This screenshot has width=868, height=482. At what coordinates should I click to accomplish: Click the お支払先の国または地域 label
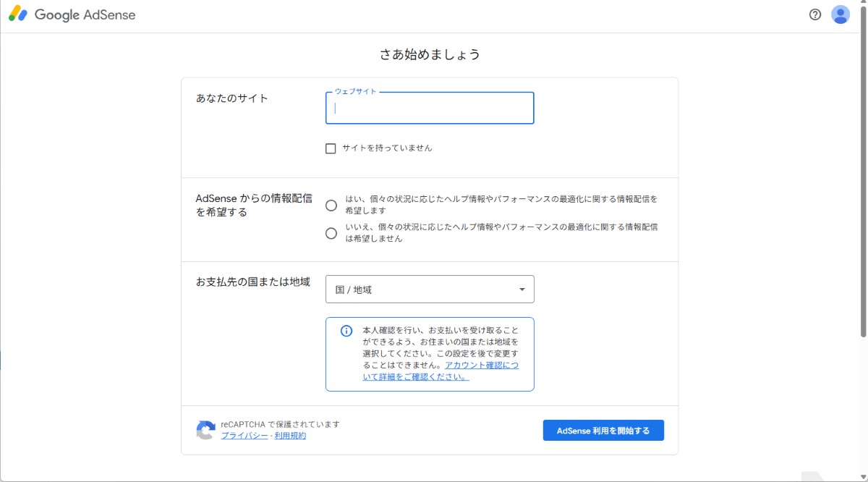tap(252, 282)
